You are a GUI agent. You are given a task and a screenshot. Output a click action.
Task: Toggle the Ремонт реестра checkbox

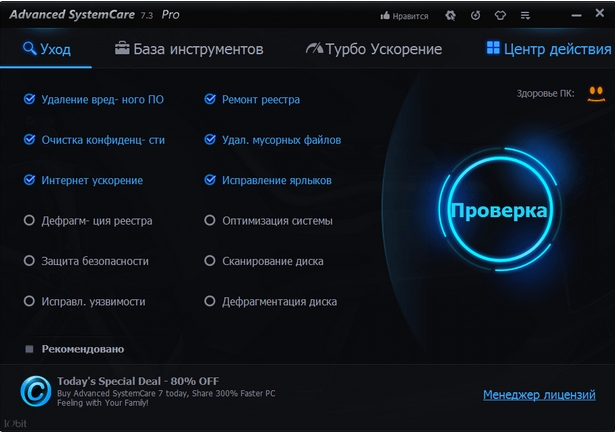[210, 99]
